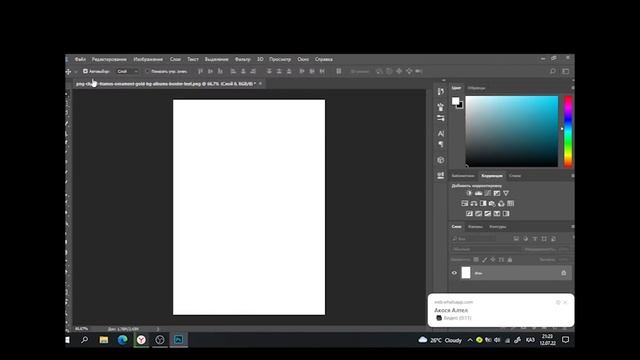Dismiss the WhatsApp notification
640x360 pixels.
[x=565, y=302]
